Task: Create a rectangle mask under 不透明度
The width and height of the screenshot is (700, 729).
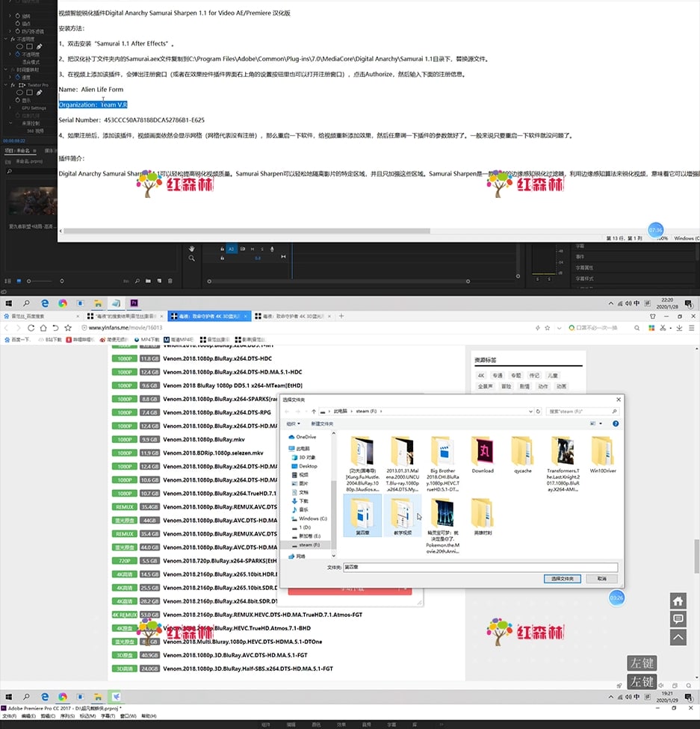Action: (x=29, y=46)
